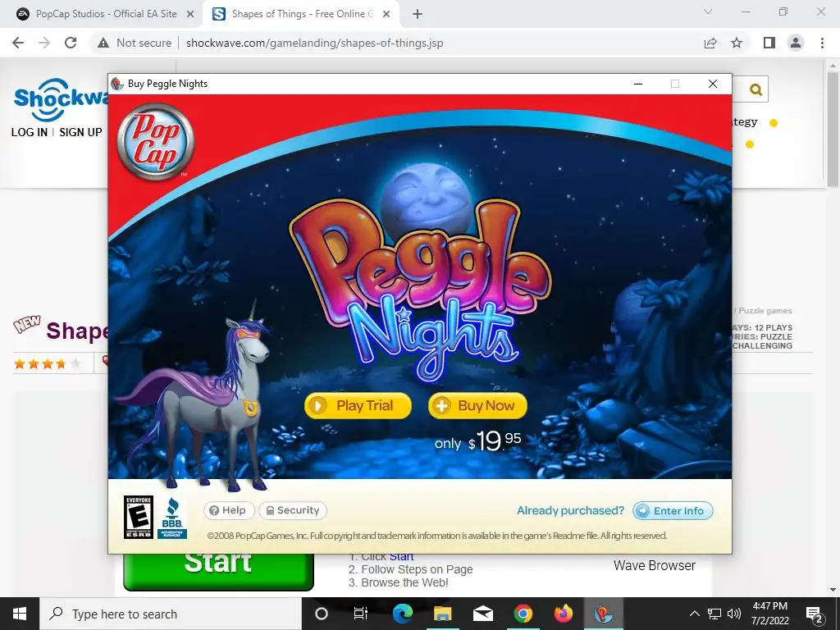Open Cortana from the taskbar
The height and width of the screenshot is (630, 840).
[x=322, y=614]
